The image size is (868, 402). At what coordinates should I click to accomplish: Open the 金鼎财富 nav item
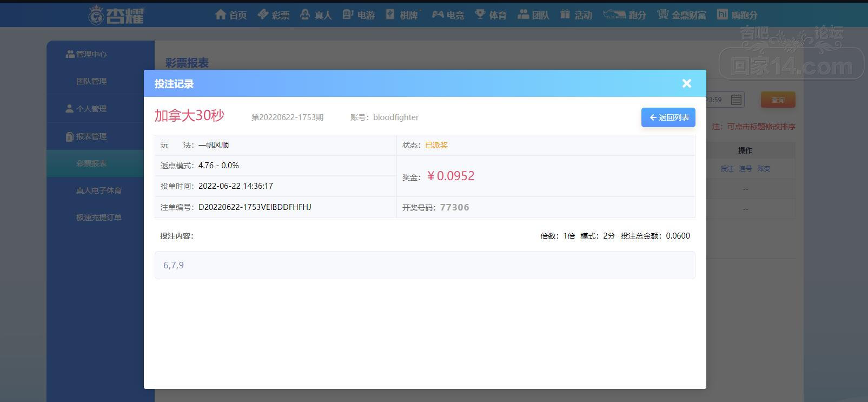coord(681,15)
